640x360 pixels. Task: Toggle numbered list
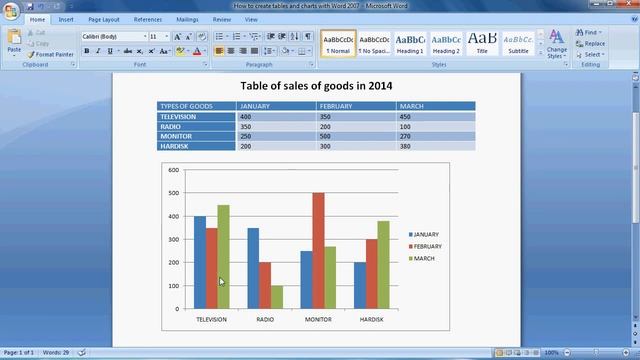pos(236,37)
